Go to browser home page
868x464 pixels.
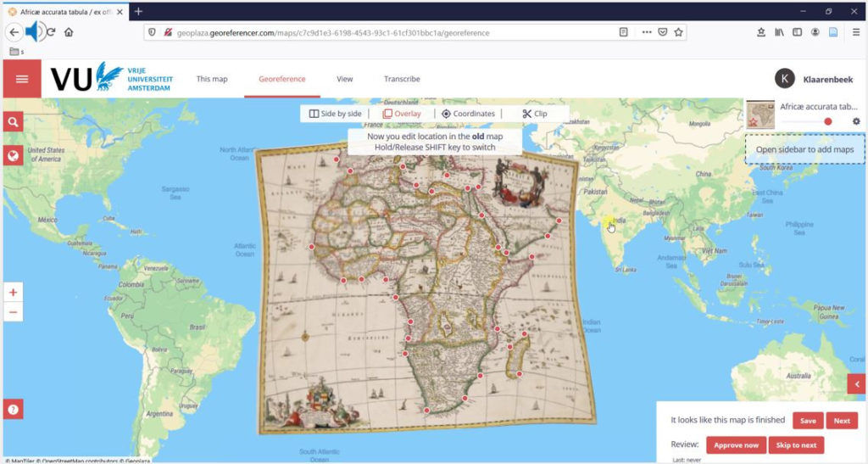click(69, 32)
